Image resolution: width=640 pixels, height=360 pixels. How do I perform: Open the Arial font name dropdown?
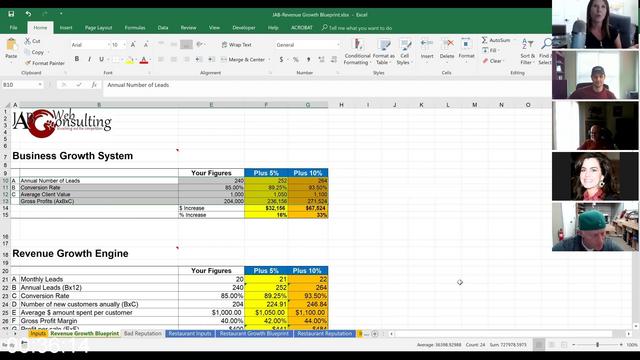109,45
